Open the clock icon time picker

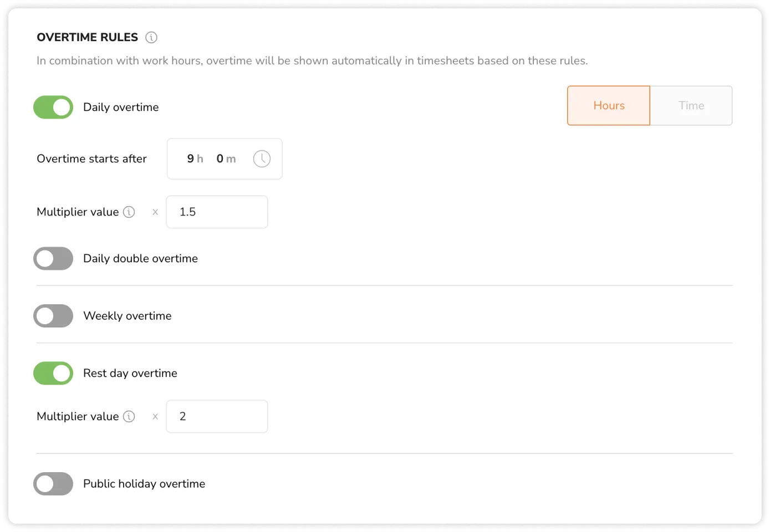262,159
